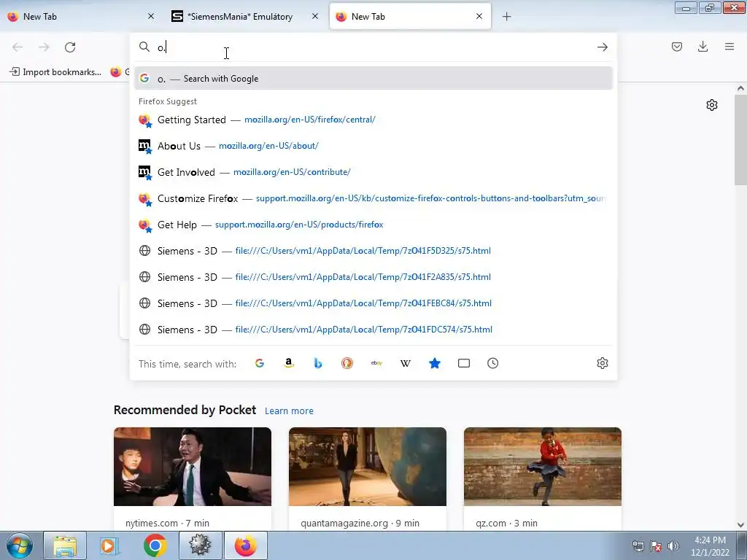Reload the current page
747x560 pixels.
click(70, 47)
